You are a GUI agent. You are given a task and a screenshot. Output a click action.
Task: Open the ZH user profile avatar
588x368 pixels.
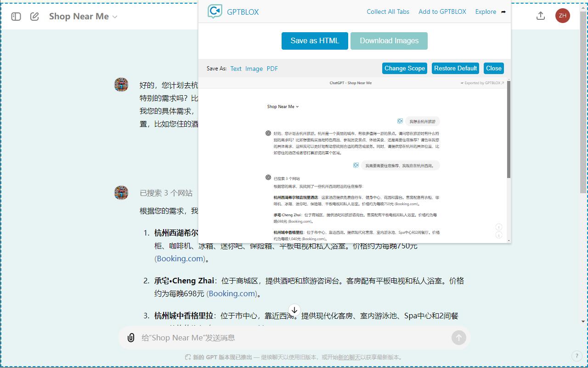coord(562,16)
